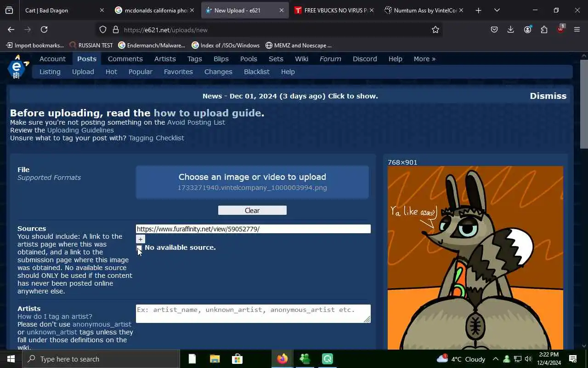Click the e621 site logo
This screenshot has height=368, width=588.
click(x=17, y=67)
